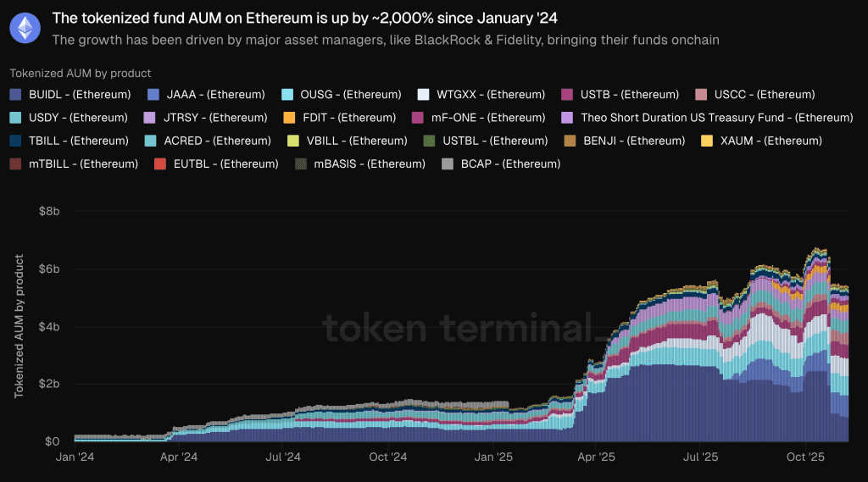Image resolution: width=868 pixels, height=482 pixels.
Task: Click the TBILL legend square icon
Action: (15, 141)
